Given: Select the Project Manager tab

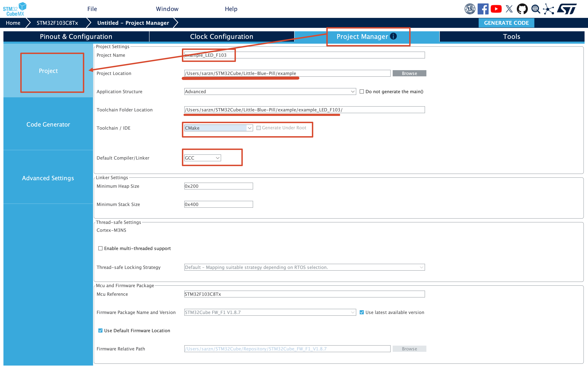Looking at the screenshot, I should coord(367,37).
